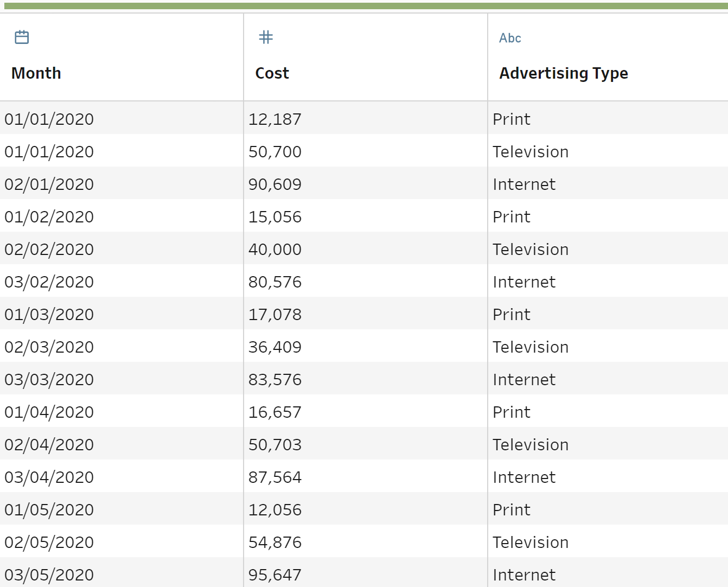The image size is (728, 587).
Task: Select the Advertising Type column header
Action: coord(564,73)
